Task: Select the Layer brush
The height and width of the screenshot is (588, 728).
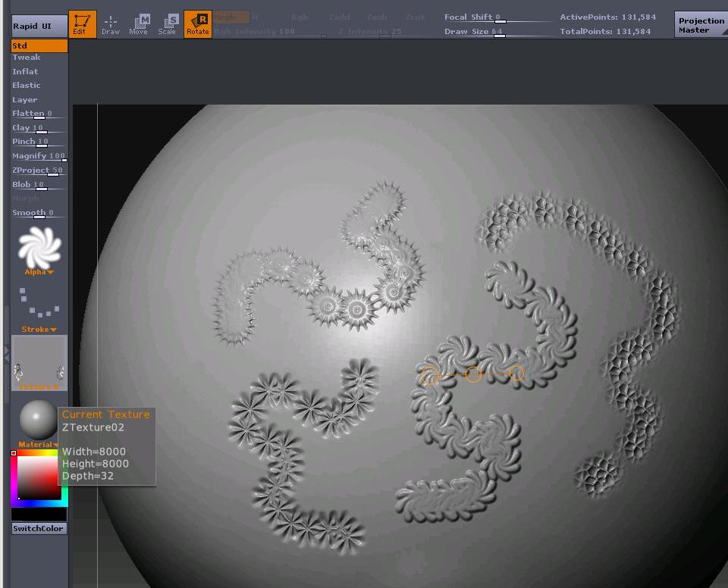Action: tap(25, 100)
